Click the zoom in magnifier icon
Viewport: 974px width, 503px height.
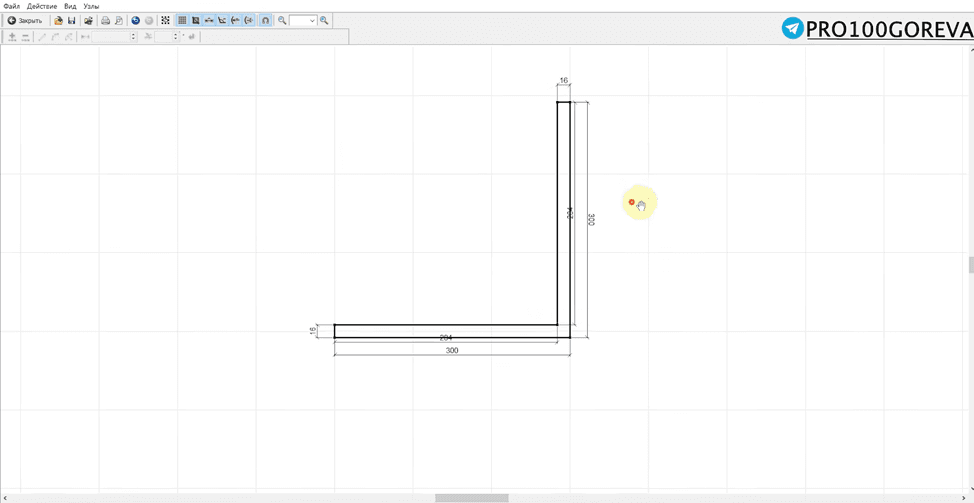point(324,20)
